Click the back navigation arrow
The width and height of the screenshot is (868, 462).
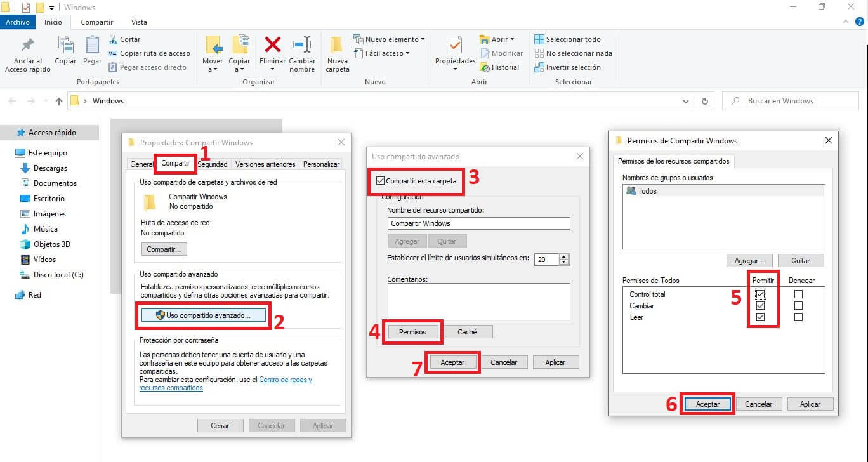[13, 101]
